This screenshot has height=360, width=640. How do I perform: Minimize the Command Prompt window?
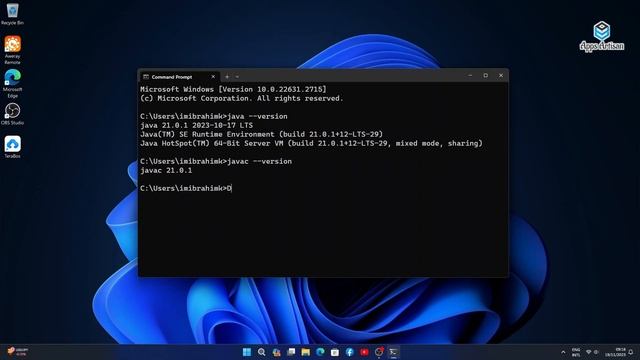470,76
